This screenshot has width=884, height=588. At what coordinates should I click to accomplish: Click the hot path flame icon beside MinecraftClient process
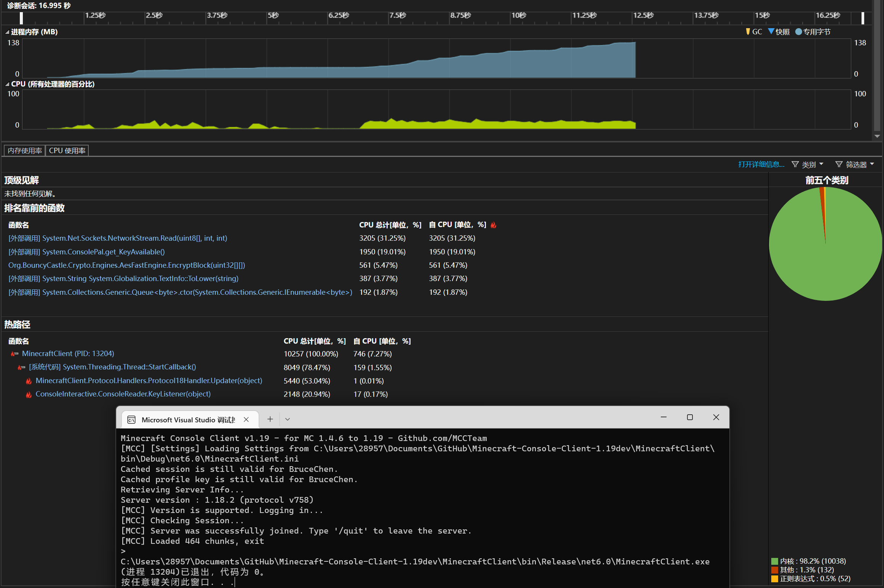coord(14,354)
